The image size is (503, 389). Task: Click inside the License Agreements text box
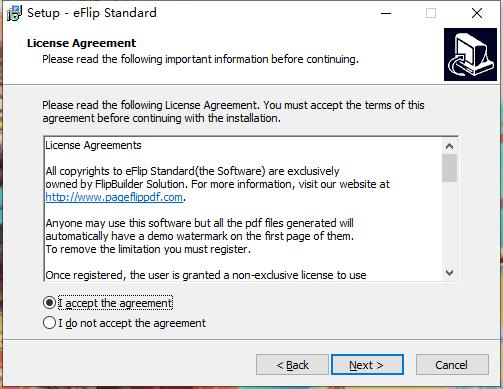point(243,209)
